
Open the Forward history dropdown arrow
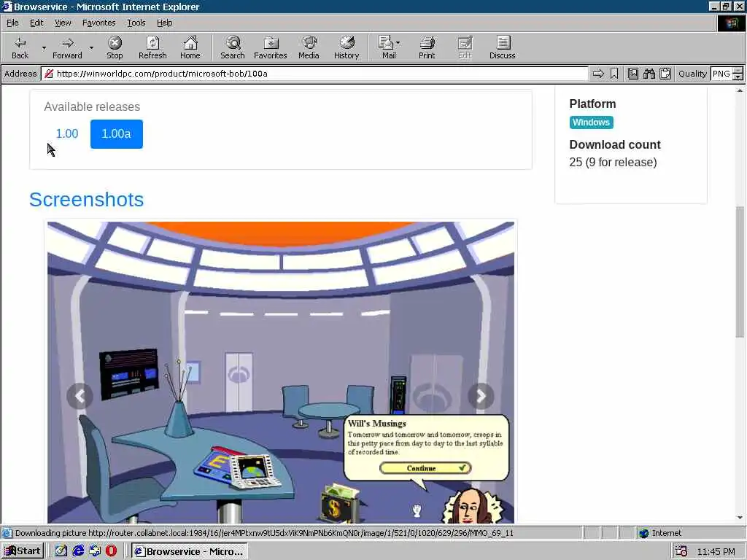[91, 47]
